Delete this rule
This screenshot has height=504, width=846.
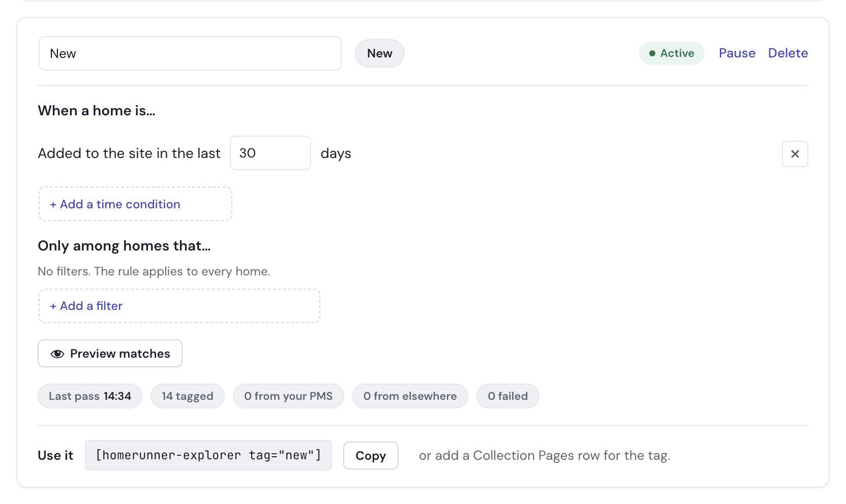tap(788, 53)
